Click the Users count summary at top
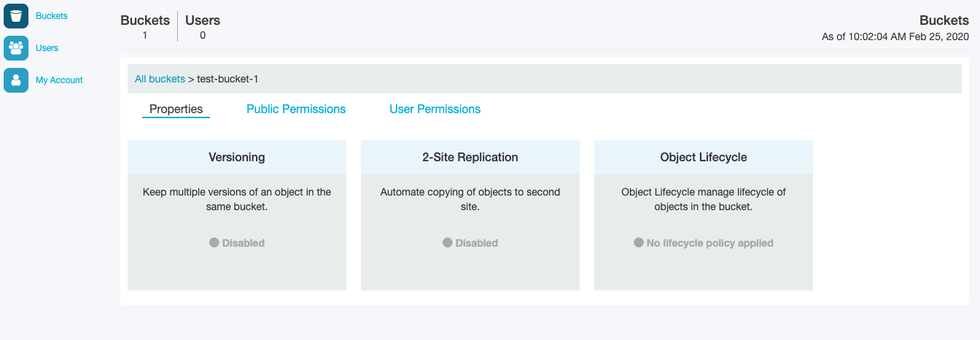The image size is (980, 340). (203, 27)
